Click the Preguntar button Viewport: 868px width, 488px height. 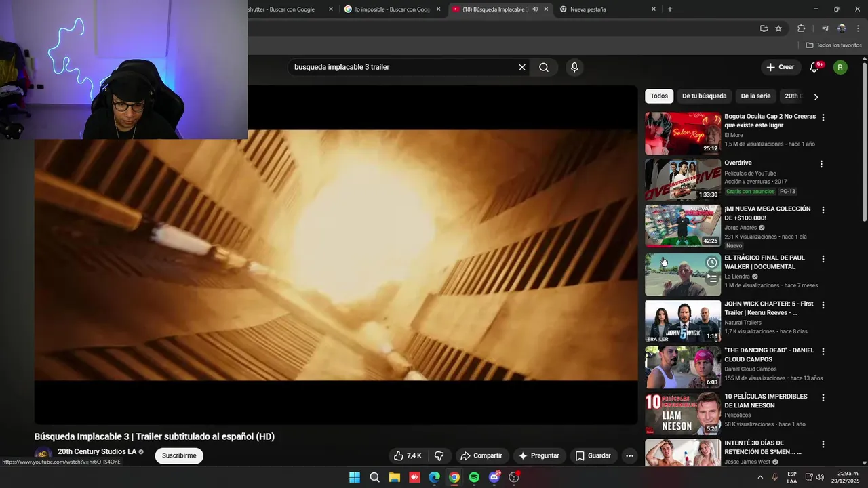(538, 455)
